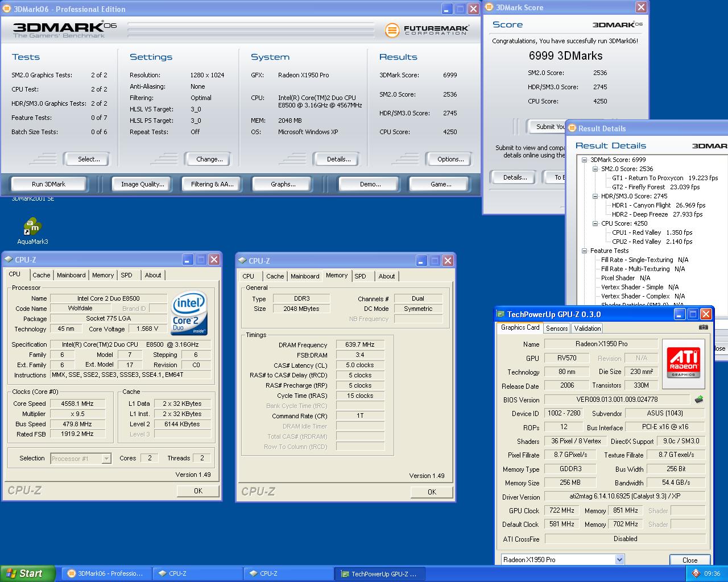The width and height of the screenshot is (728, 582).
Task: Click the GPU-Z screenshot camera icon
Action: point(704,327)
